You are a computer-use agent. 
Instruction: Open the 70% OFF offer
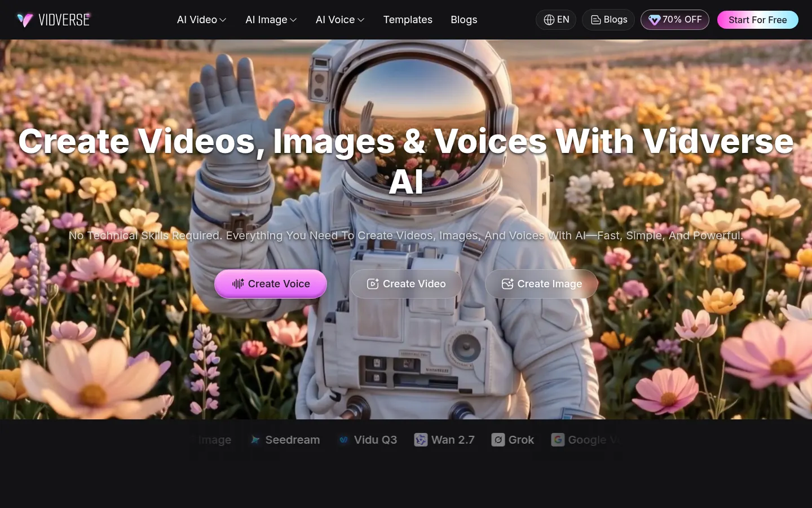[x=675, y=20]
